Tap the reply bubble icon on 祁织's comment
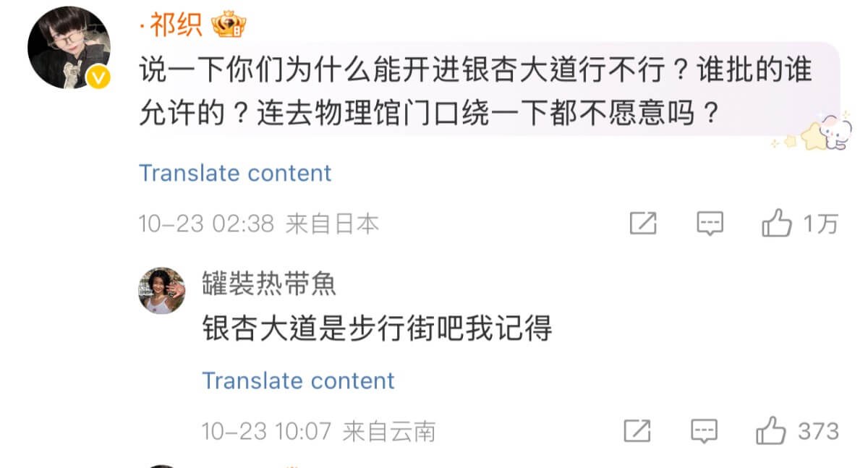Screen dimensions: 868x468 click(x=710, y=224)
